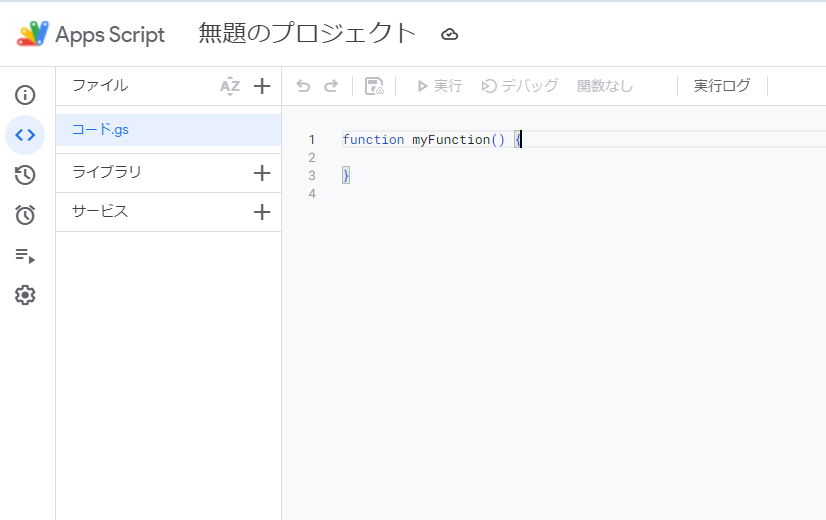Run the script with 実行 button
The image size is (826, 520).
coord(439,86)
